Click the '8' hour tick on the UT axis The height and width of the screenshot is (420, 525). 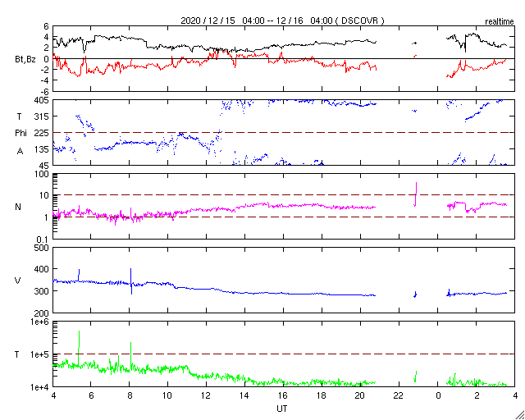tap(130, 396)
